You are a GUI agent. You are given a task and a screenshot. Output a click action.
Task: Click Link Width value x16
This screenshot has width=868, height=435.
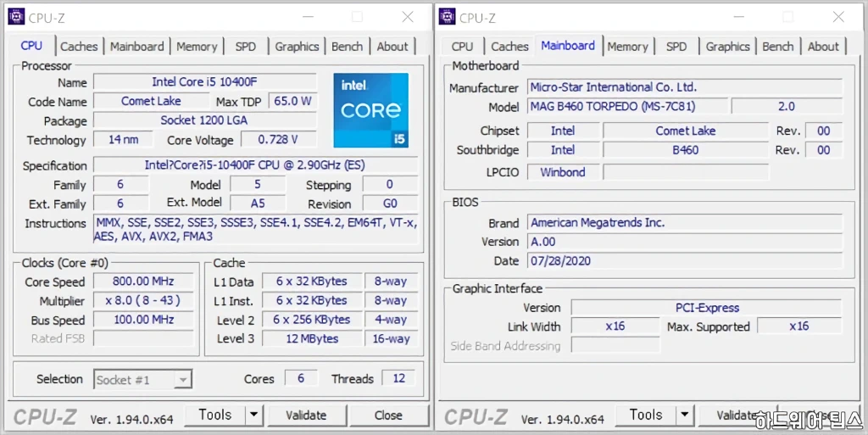point(615,326)
